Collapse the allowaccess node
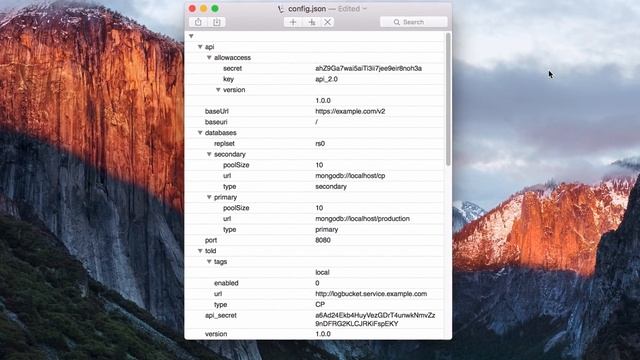 pos(209,58)
